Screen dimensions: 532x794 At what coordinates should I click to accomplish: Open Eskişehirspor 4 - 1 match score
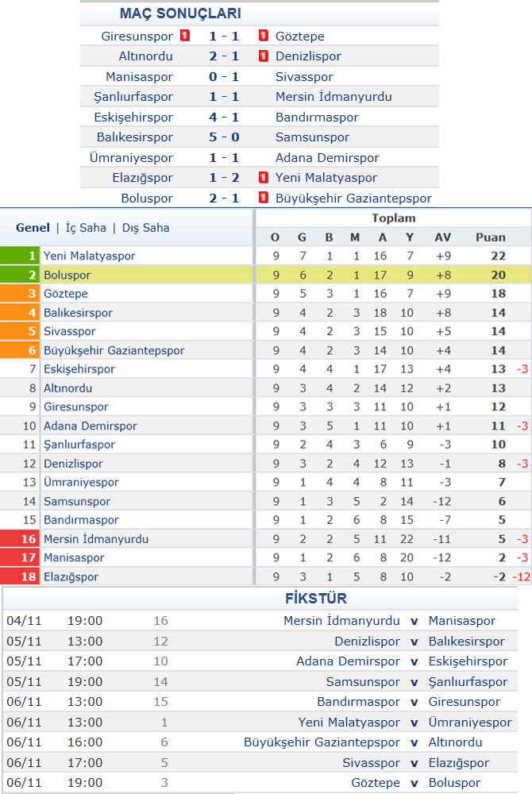[x=224, y=117]
